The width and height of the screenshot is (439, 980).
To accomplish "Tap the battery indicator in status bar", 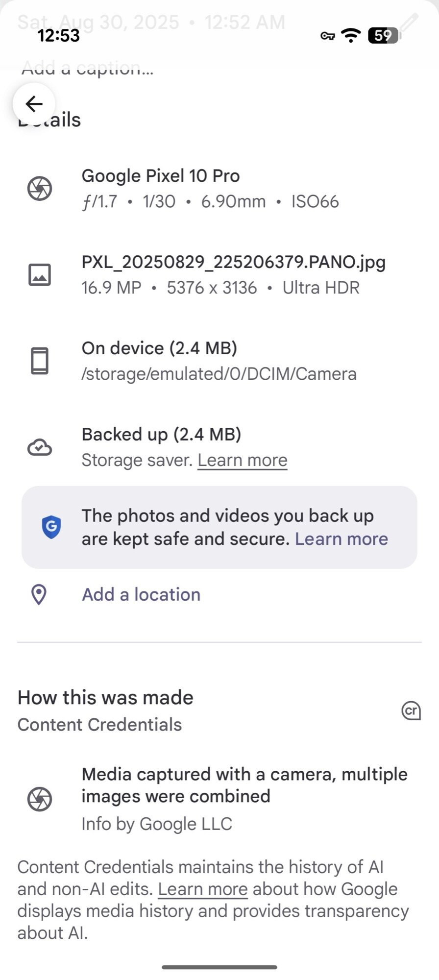I will [x=383, y=35].
